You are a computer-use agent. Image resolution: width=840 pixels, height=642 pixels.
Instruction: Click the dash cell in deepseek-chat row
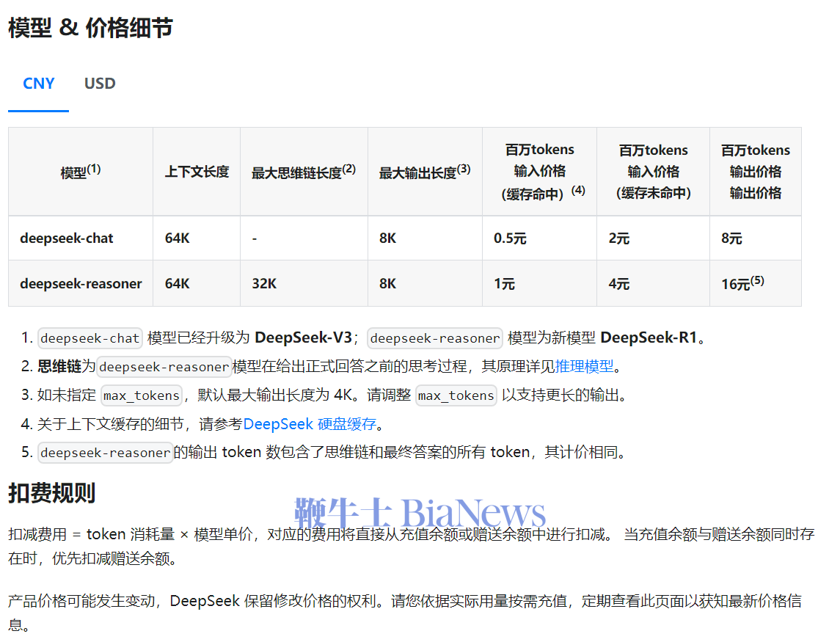[304, 238]
